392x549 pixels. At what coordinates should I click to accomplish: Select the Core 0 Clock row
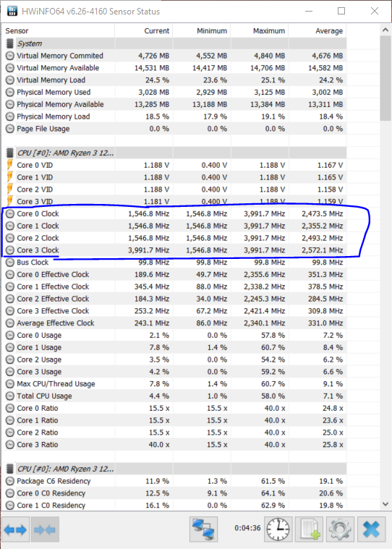[174, 213]
